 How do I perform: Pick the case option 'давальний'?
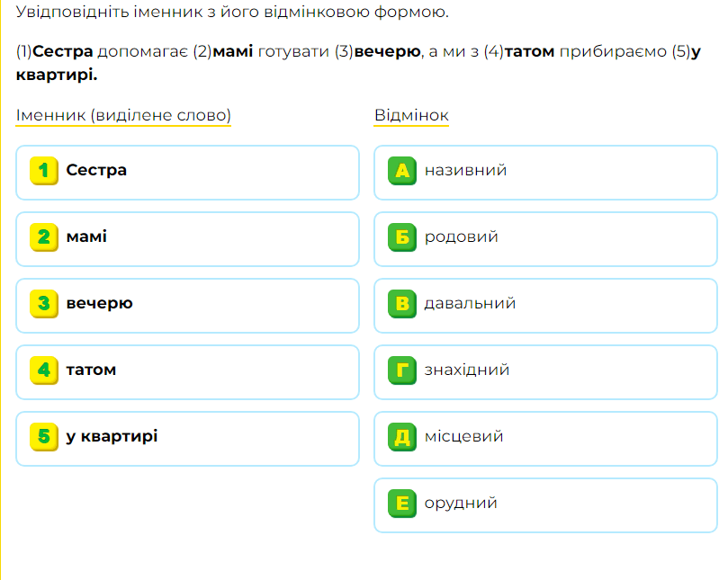click(545, 306)
